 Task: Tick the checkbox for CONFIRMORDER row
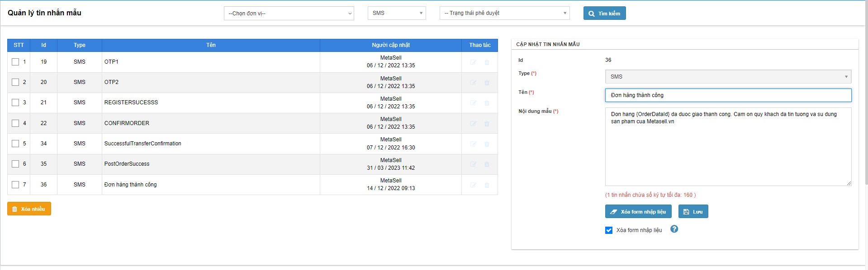(x=15, y=123)
